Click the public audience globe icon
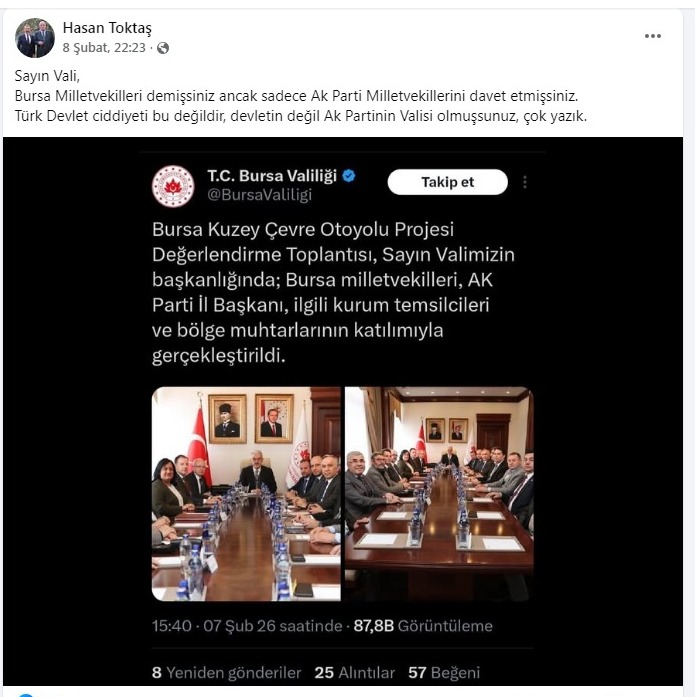The height and width of the screenshot is (697, 695). pos(163,48)
